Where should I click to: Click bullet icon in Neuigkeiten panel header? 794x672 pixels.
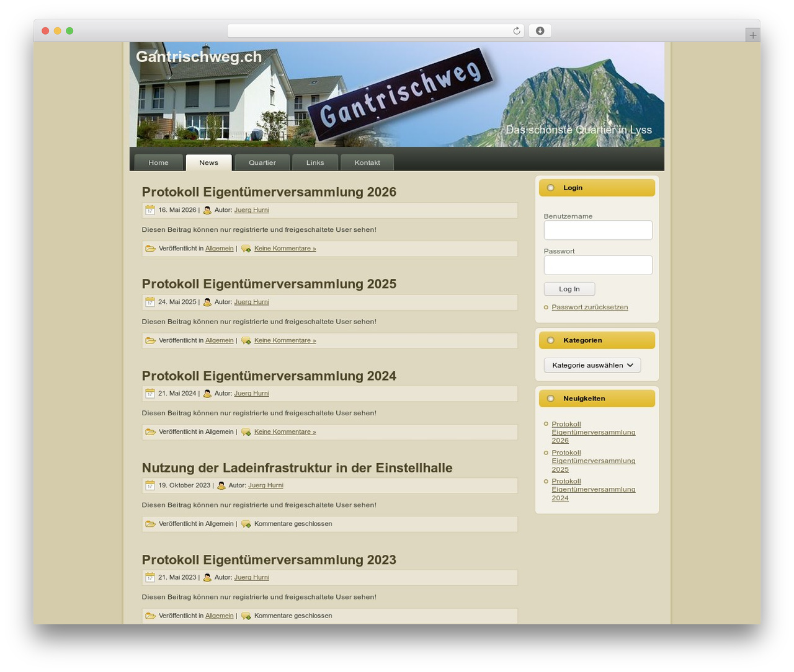point(551,399)
